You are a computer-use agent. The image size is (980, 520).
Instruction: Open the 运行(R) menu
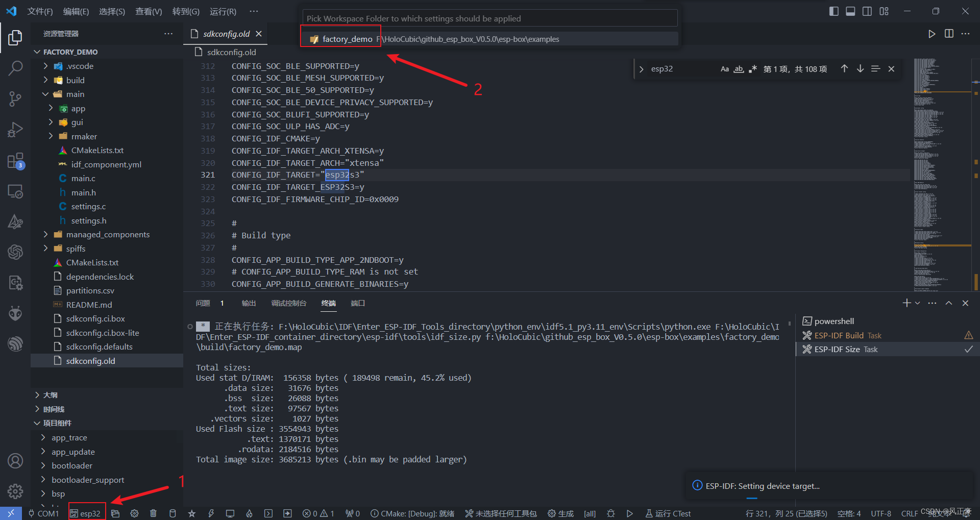point(223,11)
